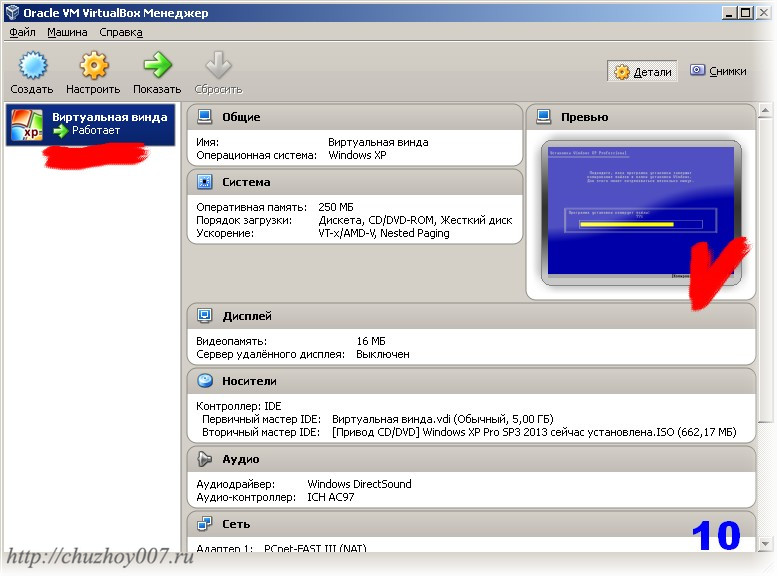
Task: Open the Файл menu
Action: click(x=22, y=32)
